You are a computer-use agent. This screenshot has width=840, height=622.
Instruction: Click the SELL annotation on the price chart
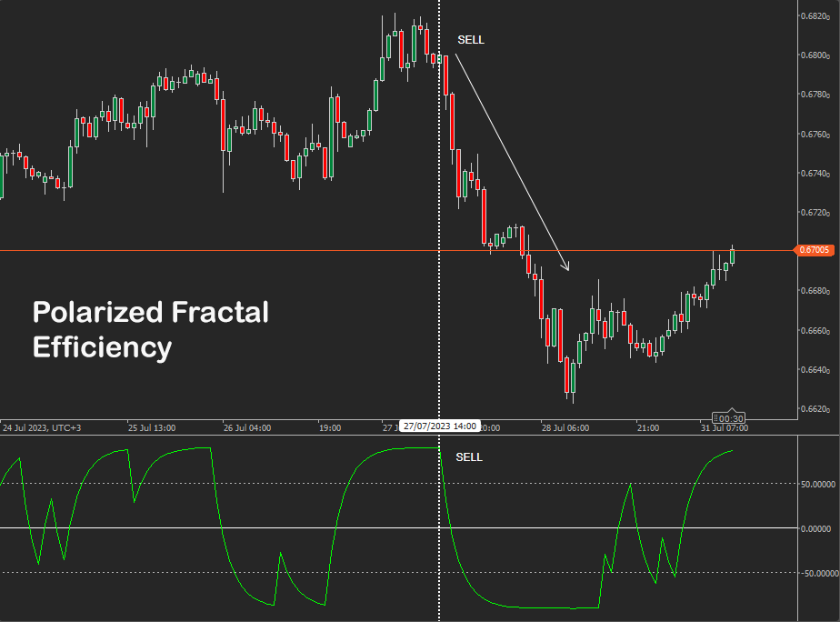click(x=471, y=39)
